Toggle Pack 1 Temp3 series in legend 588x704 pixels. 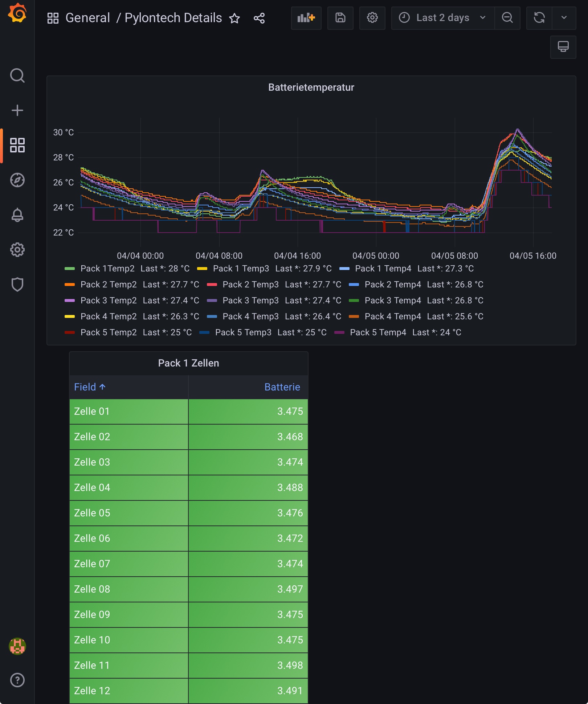tap(241, 269)
